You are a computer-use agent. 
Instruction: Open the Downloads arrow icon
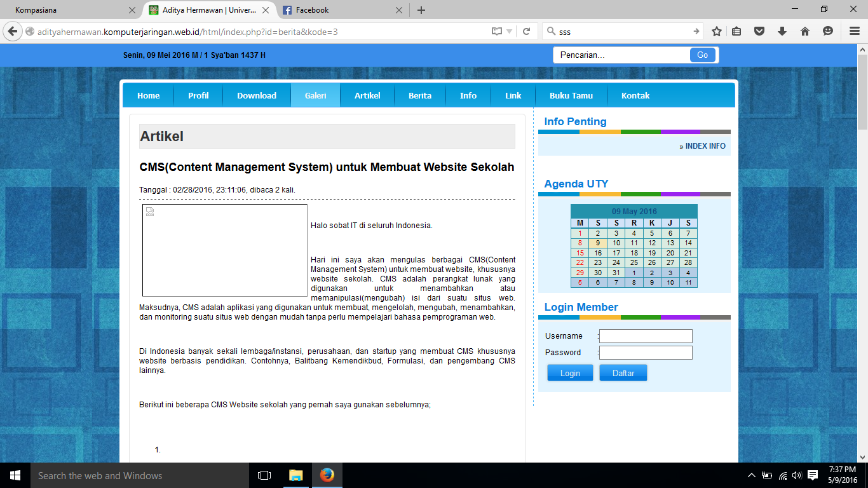(x=782, y=31)
